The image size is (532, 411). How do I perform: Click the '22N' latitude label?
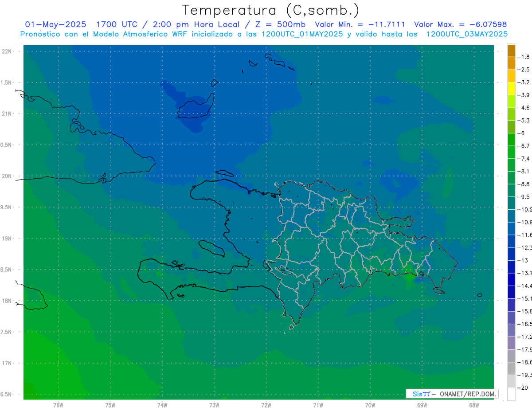click(x=7, y=51)
